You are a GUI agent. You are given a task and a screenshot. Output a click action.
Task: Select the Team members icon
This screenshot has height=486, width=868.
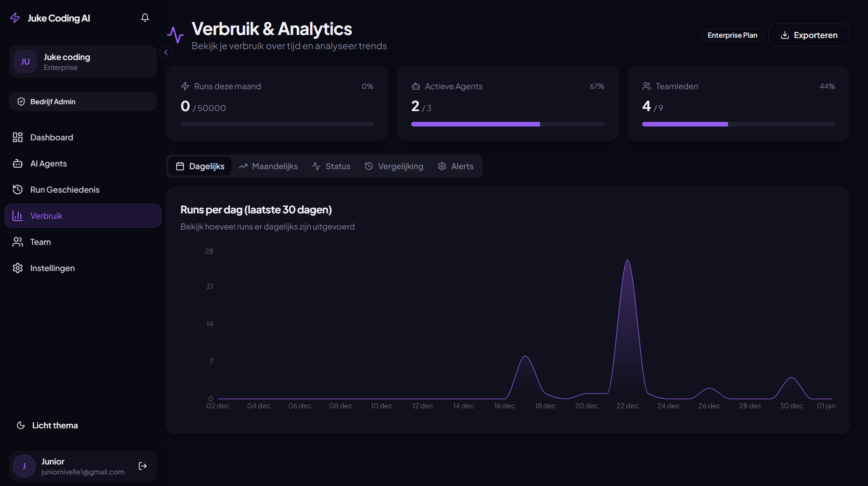tap(18, 242)
